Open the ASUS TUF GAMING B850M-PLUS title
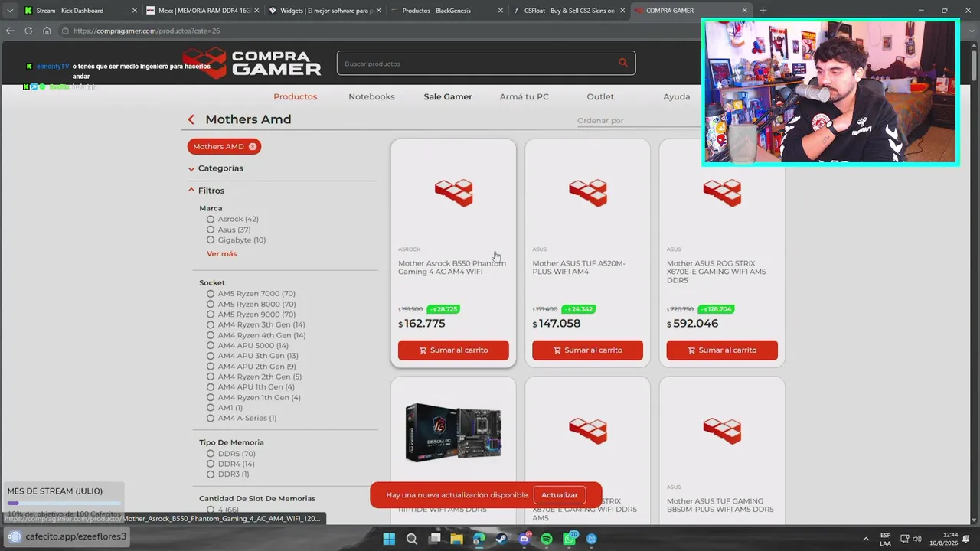This screenshot has height=551, width=980. pyautogui.click(x=720, y=505)
